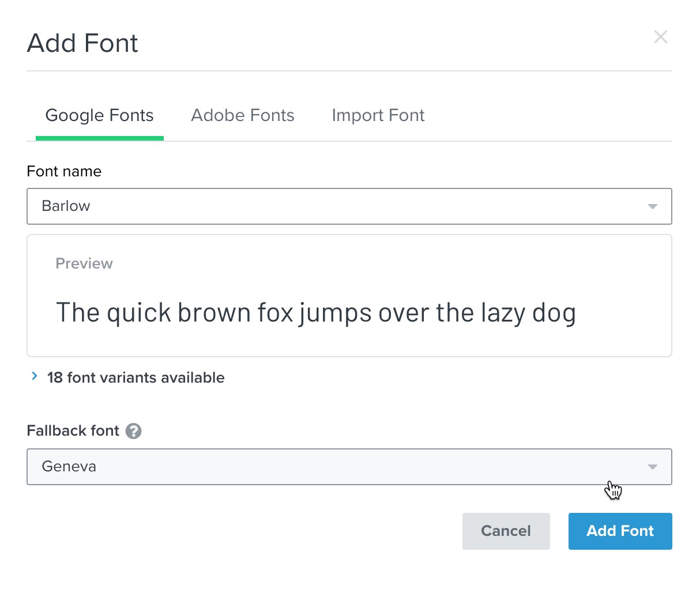Click the Barlow font name text
The width and height of the screenshot is (700, 597).
tap(65, 206)
